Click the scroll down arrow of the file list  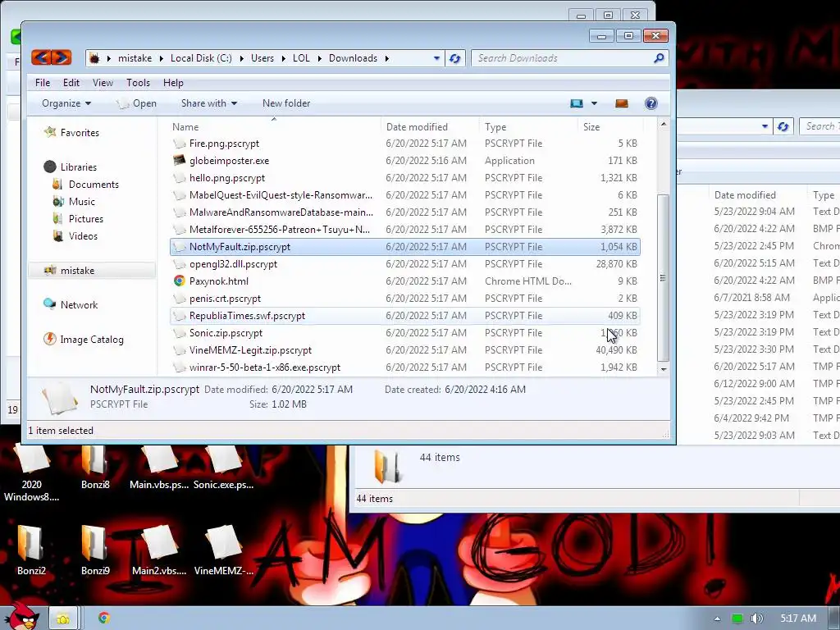pyautogui.click(x=663, y=369)
